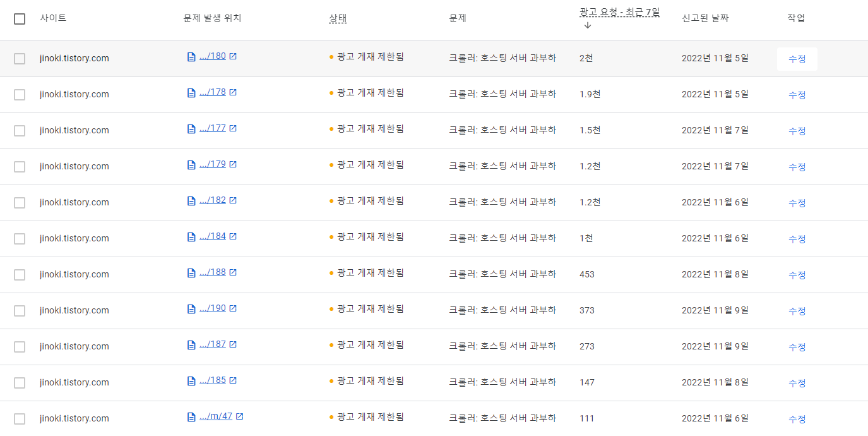Open the .../178 page link
This screenshot has height=436, width=868.
pyautogui.click(x=213, y=92)
